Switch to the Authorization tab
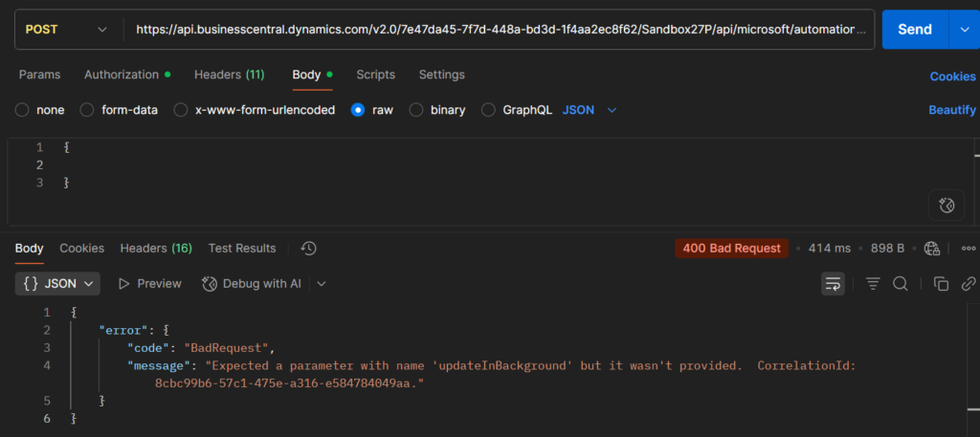980x437 pixels. [122, 75]
